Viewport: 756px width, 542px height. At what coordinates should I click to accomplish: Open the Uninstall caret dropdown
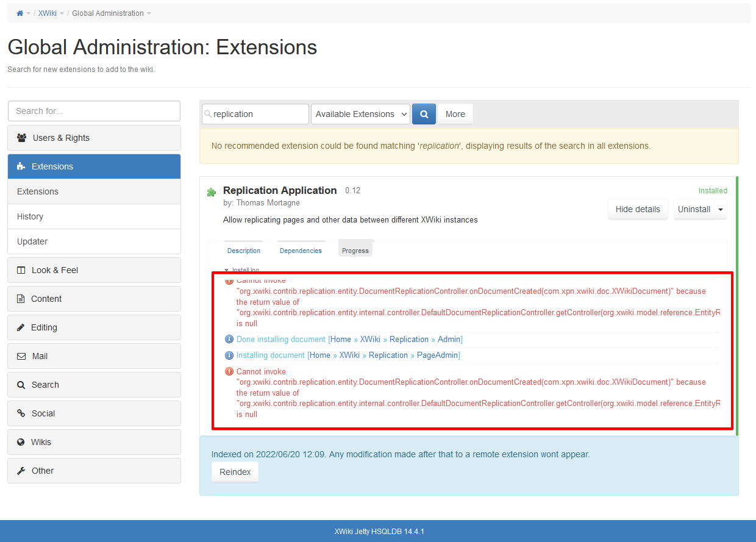tap(720, 209)
